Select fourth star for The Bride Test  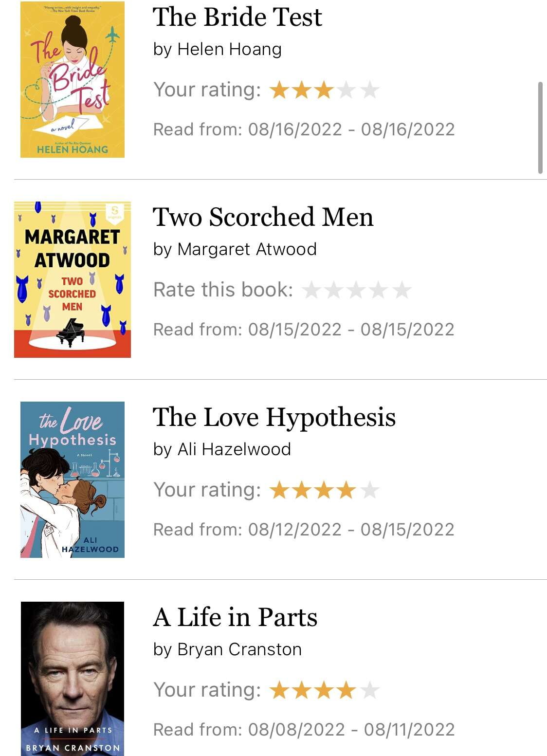coord(346,90)
